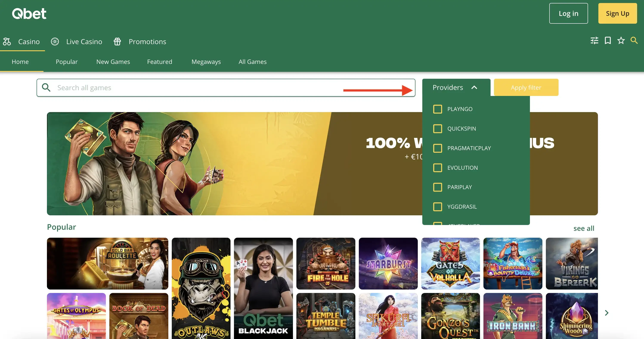Click the Log in button

tap(568, 14)
